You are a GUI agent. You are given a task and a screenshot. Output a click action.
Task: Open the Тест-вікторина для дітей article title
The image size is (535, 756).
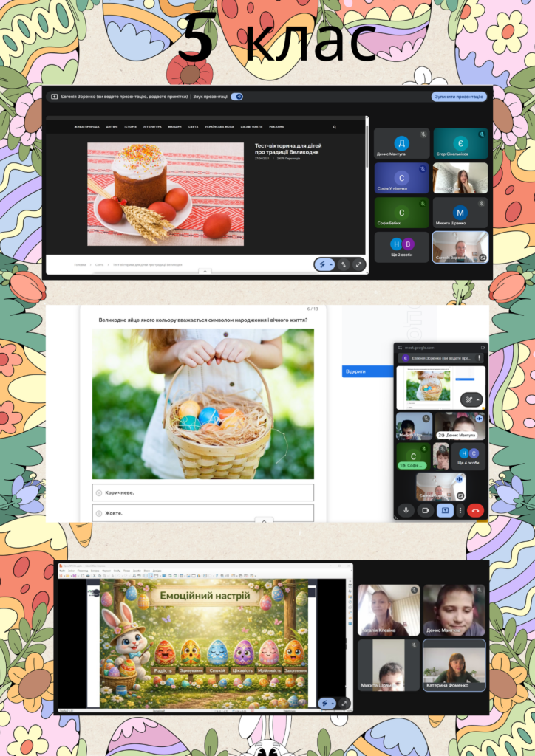(x=288, y=149)
